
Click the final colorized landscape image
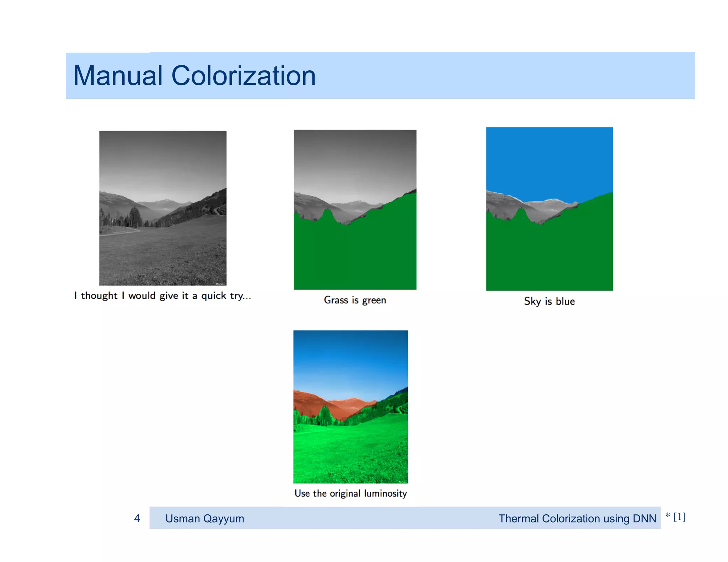coord(350,406)
